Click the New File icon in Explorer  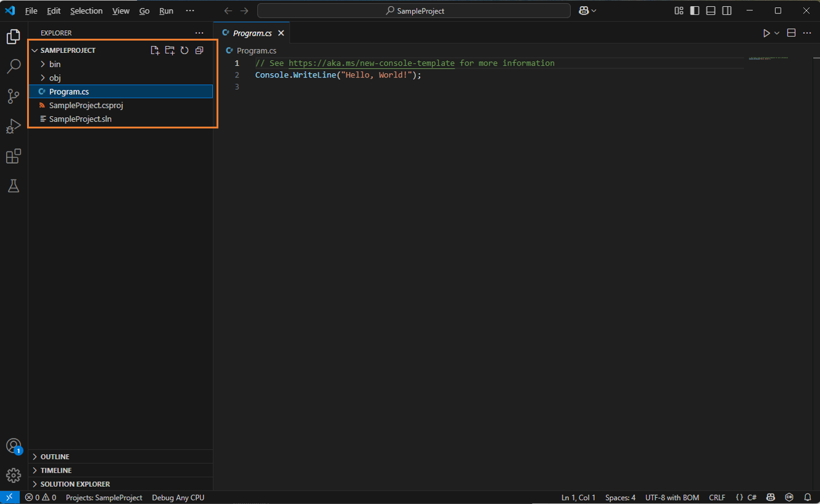(155, 50)
